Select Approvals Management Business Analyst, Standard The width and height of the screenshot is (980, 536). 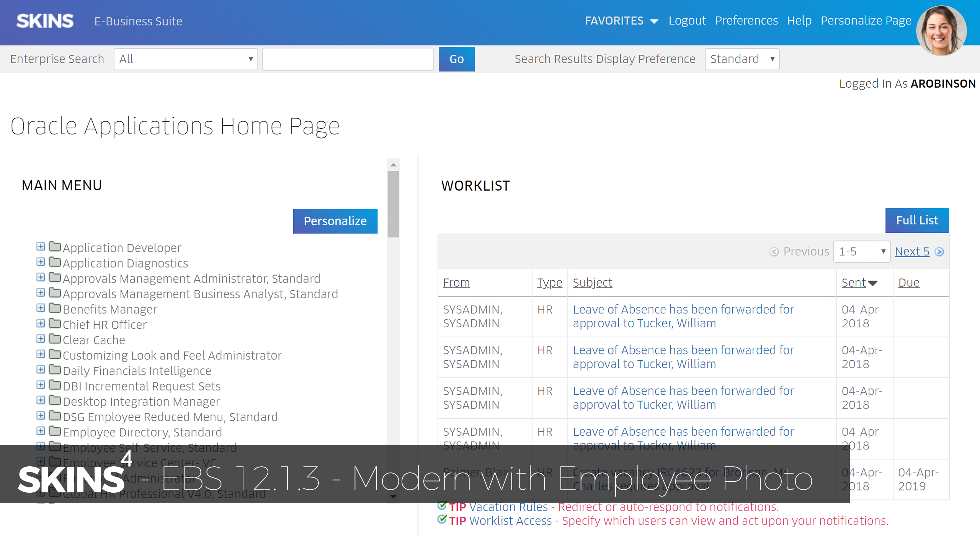[200, 294]
